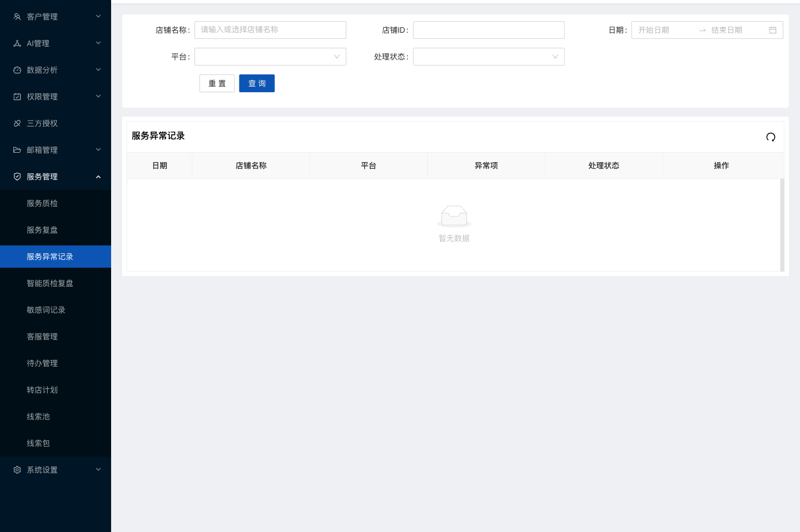Click the AI管理 sidebar icon
Viewport: 800px width, 532px height.
point(17,43)
